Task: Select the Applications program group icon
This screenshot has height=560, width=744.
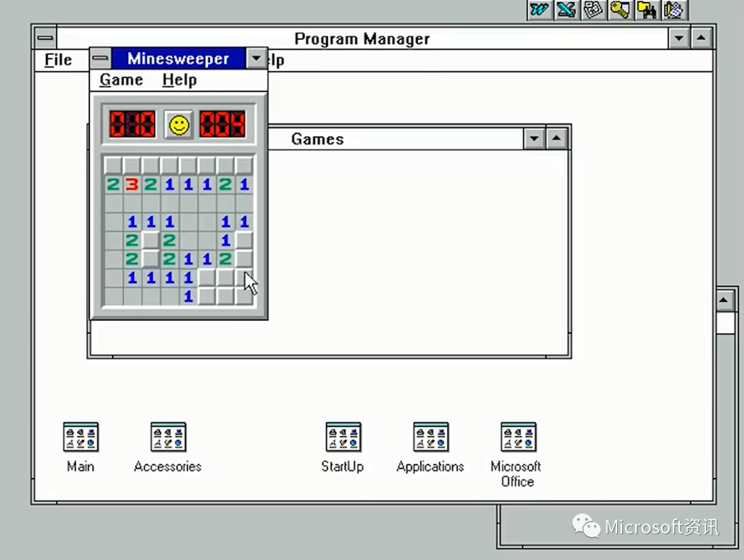Action: pos(431,447)
